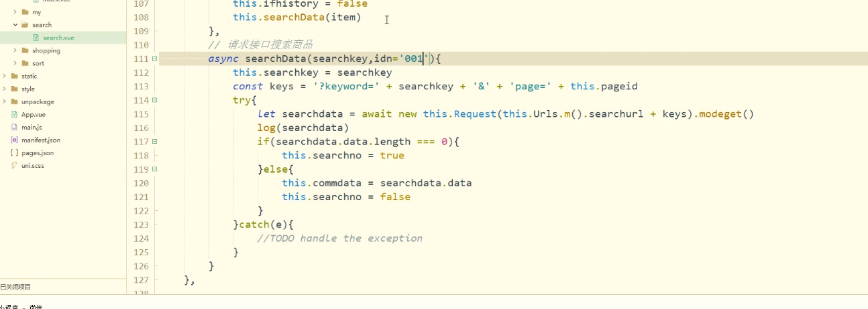
Task: Click the style folder icon
Action: click(14, 89)
